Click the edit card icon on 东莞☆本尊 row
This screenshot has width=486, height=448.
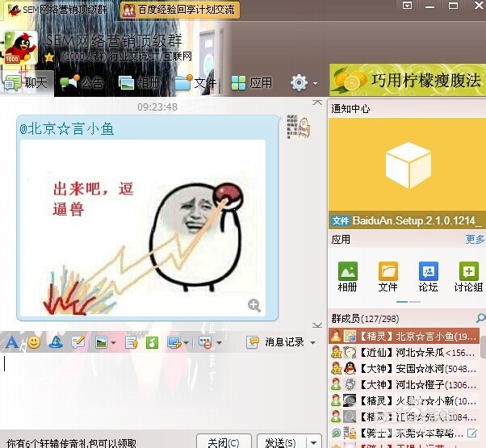tap(472, 433)
